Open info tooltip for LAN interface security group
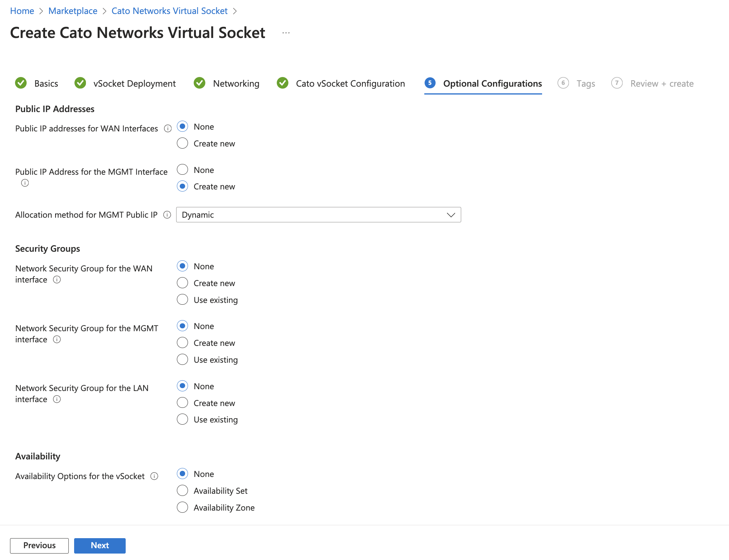729x560 pixels. click(x=57, y=399)
